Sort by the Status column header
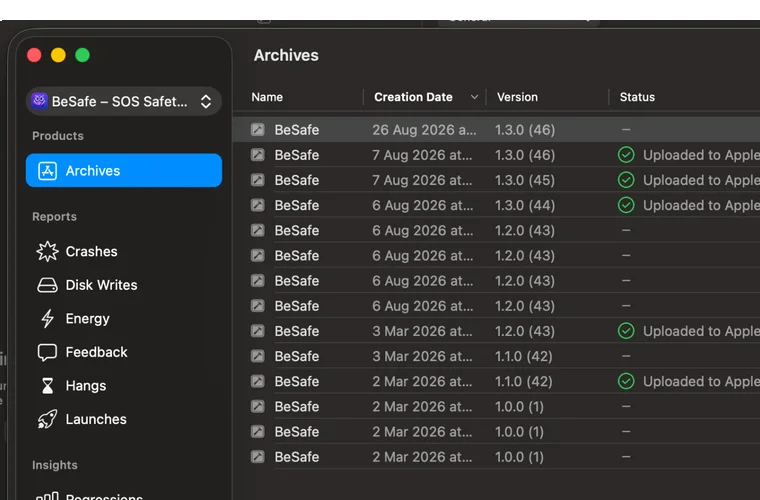This screenshot has height=500, width=760. click(x=637, y=97)
